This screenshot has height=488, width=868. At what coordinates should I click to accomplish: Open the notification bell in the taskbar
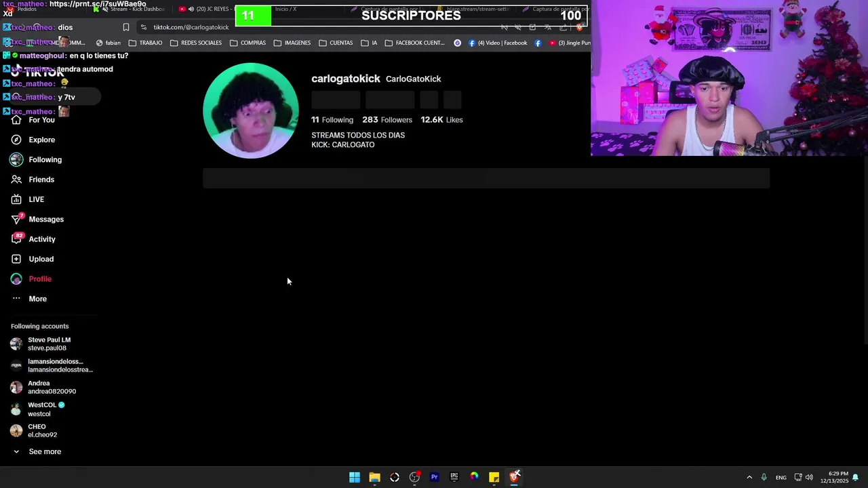click(x=856, y=477)
